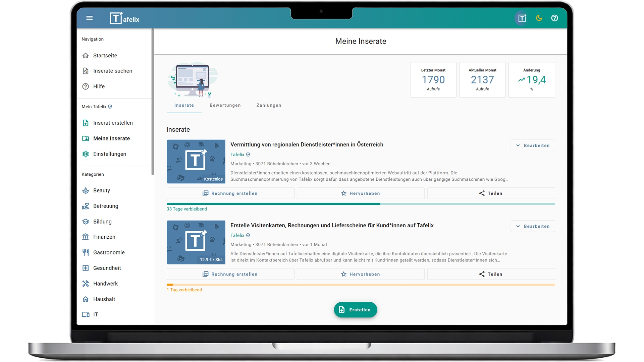Click the Tafelix logo in header
The height and width of the screenshot is (362, 644).
click(x=124, y=18)
